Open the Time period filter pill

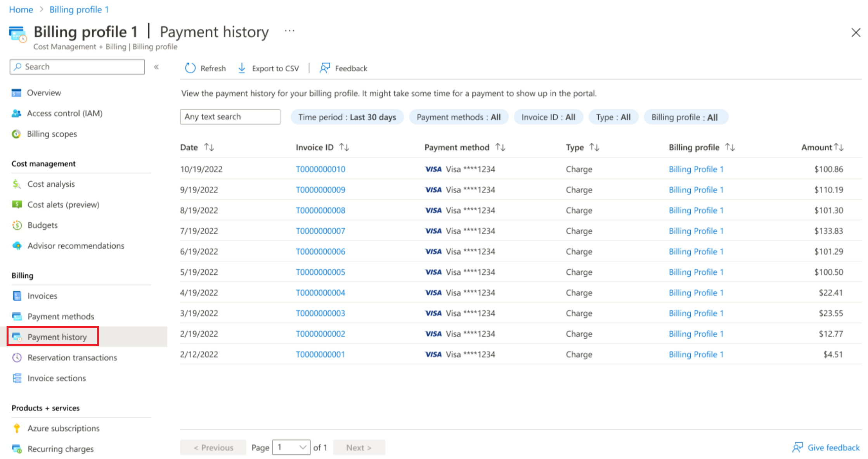pyautogui.click(x=347, y=117)
